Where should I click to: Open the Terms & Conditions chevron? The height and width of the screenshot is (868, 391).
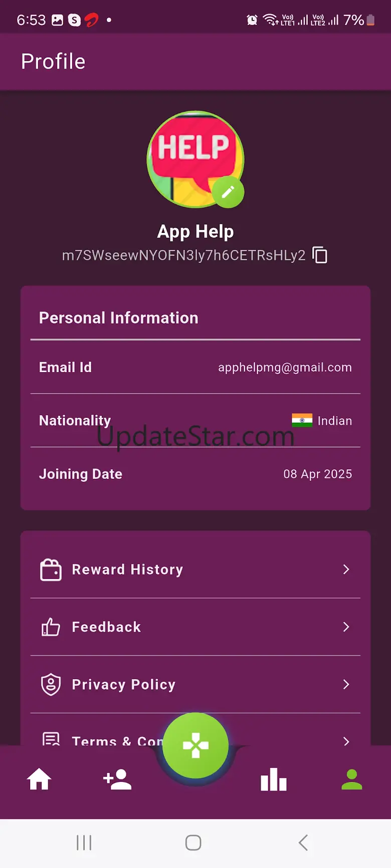tap(346, 741)
